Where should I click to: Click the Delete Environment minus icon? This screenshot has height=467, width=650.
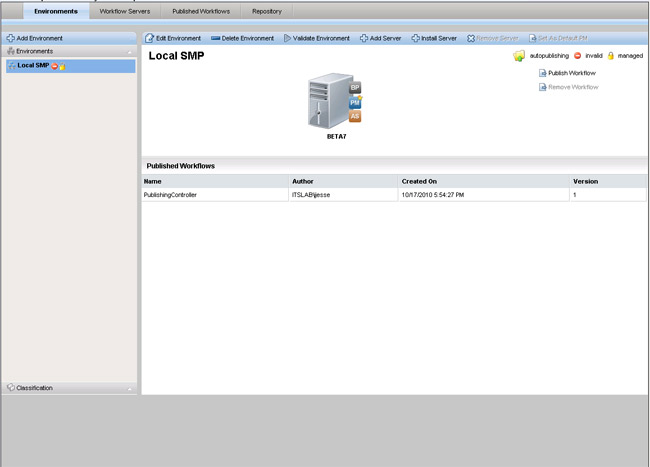216,38
